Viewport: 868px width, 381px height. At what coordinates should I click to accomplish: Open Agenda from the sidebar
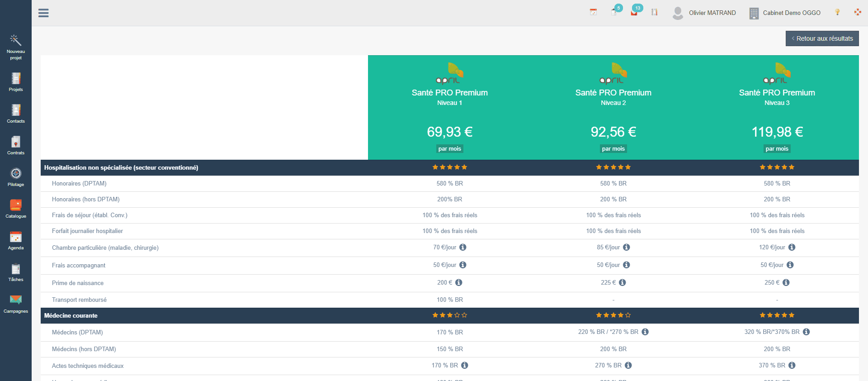[x=16, y=240]
